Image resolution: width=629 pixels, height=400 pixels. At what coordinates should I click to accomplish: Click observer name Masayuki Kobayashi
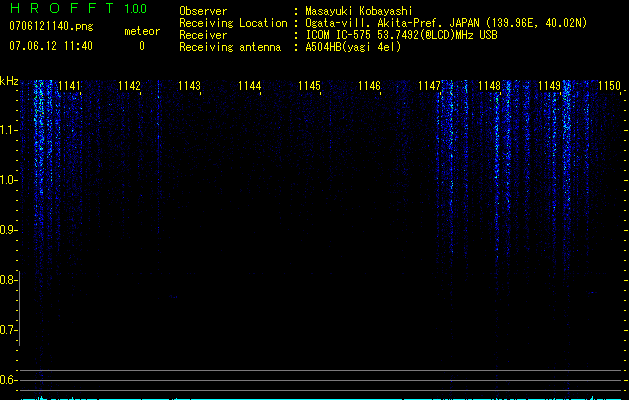(x=359, y=11)
